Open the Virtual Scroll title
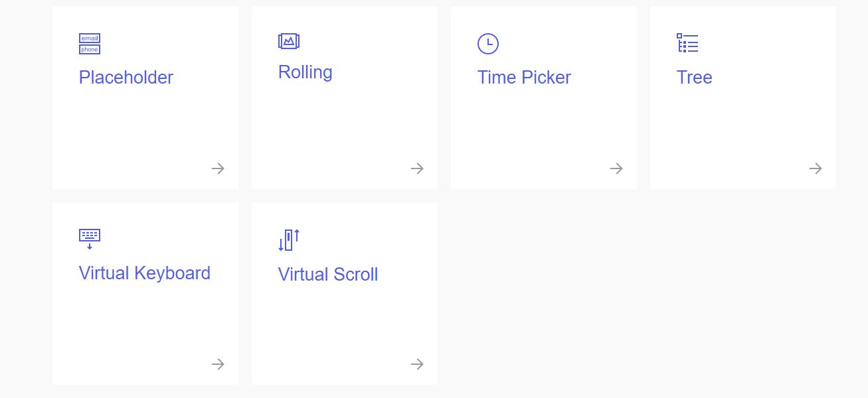The height and width of the screenshot is (398, 868). click(328, 275)
